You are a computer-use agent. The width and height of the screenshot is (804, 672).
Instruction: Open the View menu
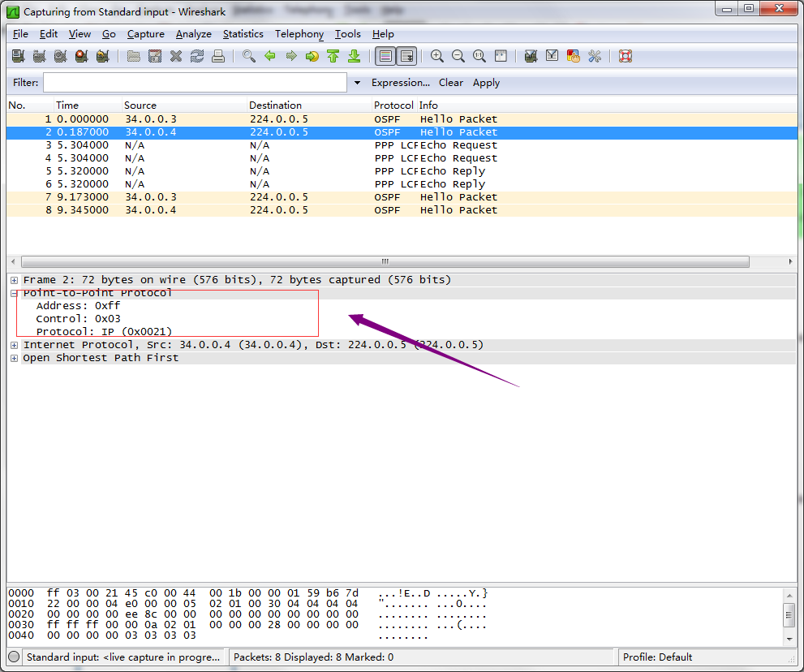coord(80,34)
